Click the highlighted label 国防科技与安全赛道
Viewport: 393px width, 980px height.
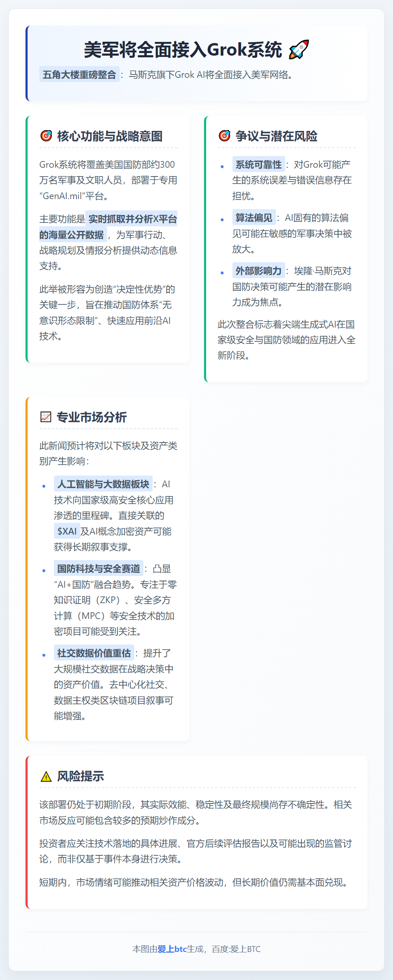pyautogui.click(x=99, y=568)
